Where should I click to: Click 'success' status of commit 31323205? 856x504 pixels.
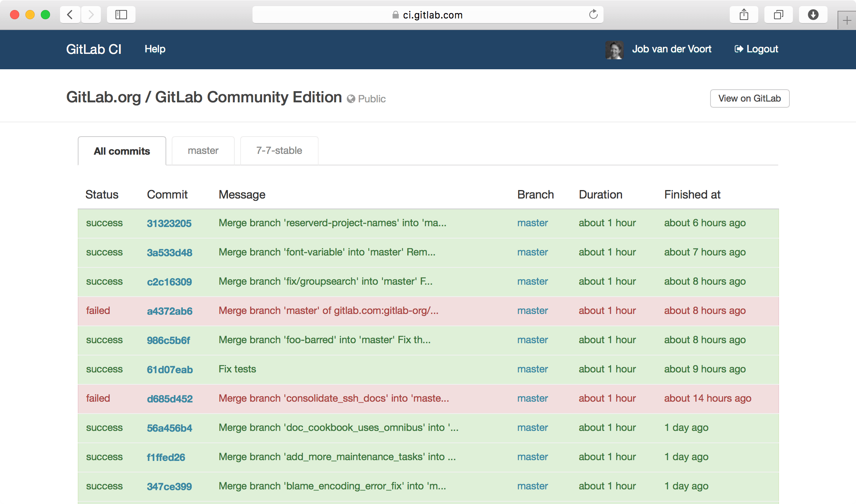pyautogui.click(x=104, y=223)
